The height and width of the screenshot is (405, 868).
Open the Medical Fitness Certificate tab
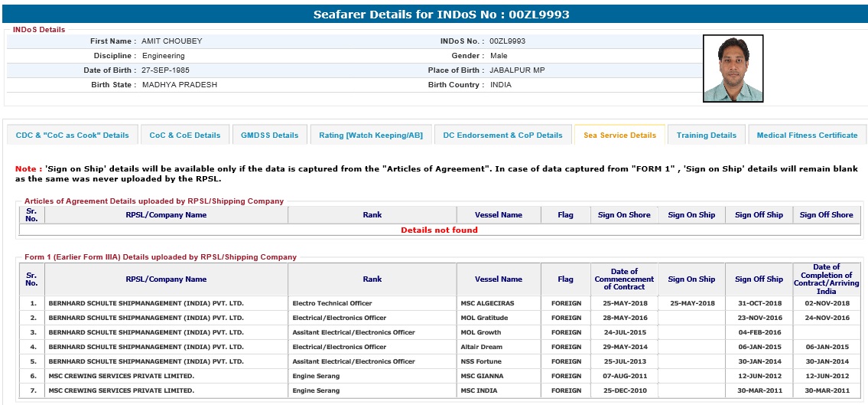(807, 135)
